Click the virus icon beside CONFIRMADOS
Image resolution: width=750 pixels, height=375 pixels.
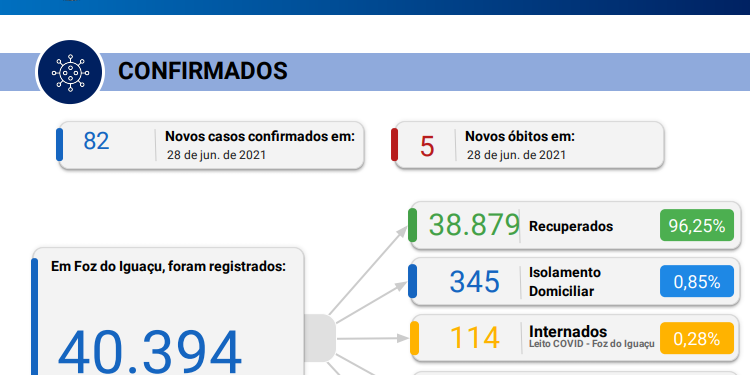pos(70,72)
